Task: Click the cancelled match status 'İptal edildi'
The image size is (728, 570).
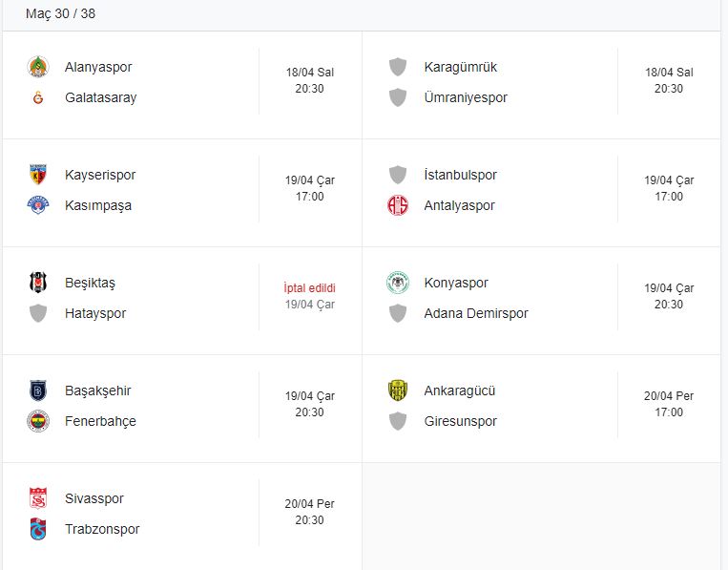Action: pyautogui.click(x=309, y=287)
